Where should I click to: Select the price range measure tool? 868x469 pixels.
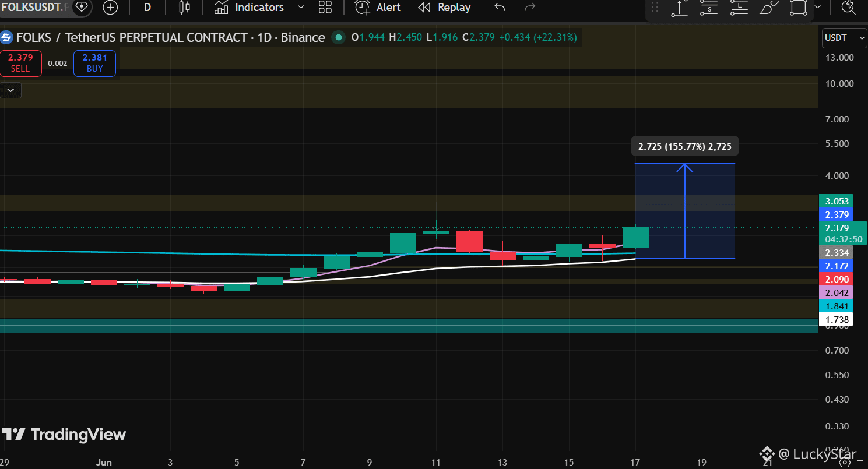click(x=679, y=8)
